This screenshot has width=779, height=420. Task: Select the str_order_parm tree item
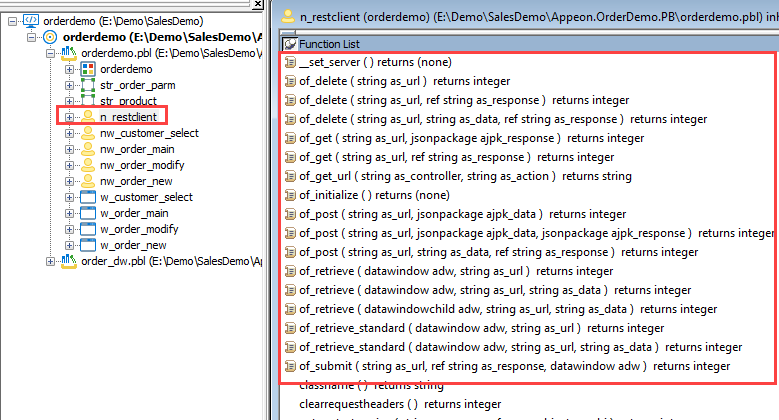click(x=138, y=85)
